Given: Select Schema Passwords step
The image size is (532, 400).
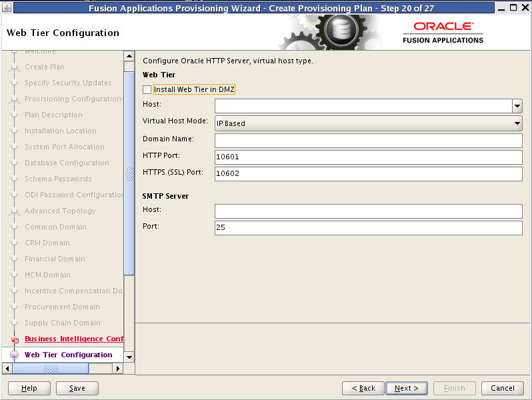Looking at the screenshot, I should (58, 179).
